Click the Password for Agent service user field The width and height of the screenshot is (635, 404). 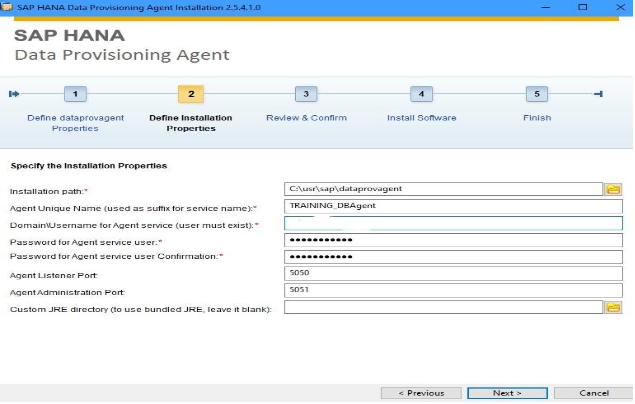[453, 240]
